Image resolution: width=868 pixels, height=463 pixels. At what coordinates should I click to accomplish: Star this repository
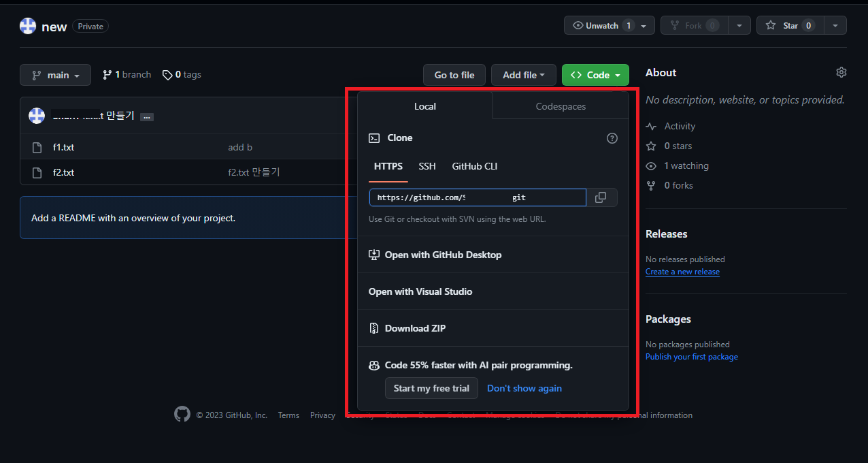[790, 25]
